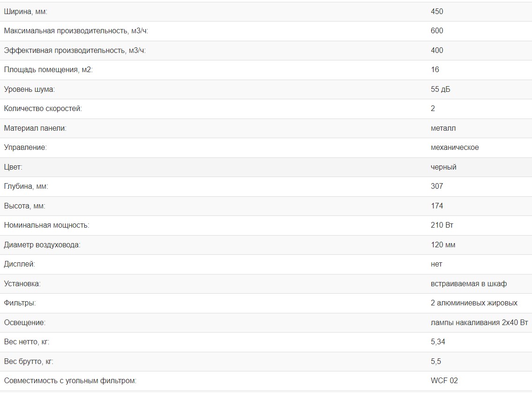The width and height of the screenshot is (532, 393).
Task: Click panel material value 'металл'
Action: (x=443, y=128)
